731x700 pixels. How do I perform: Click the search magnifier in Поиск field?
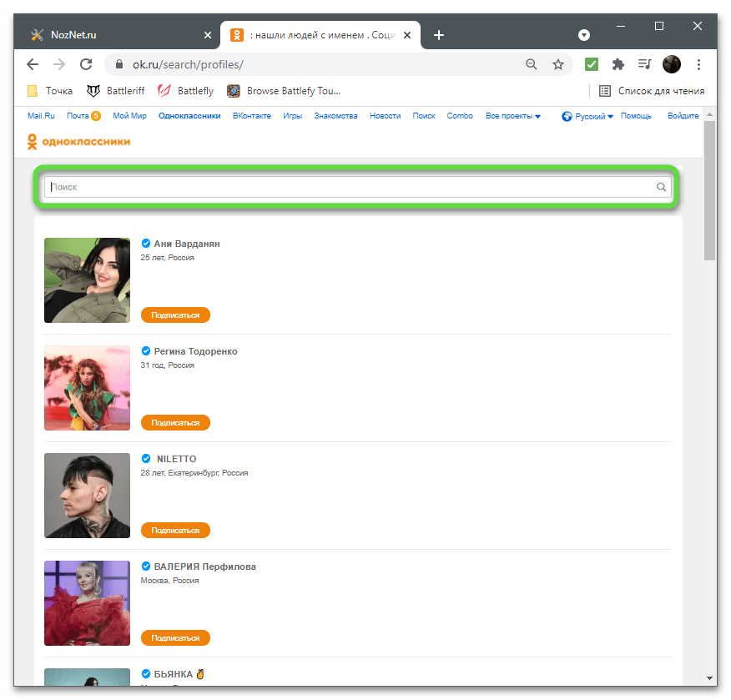pyautogui.click(x=661, y=187)
